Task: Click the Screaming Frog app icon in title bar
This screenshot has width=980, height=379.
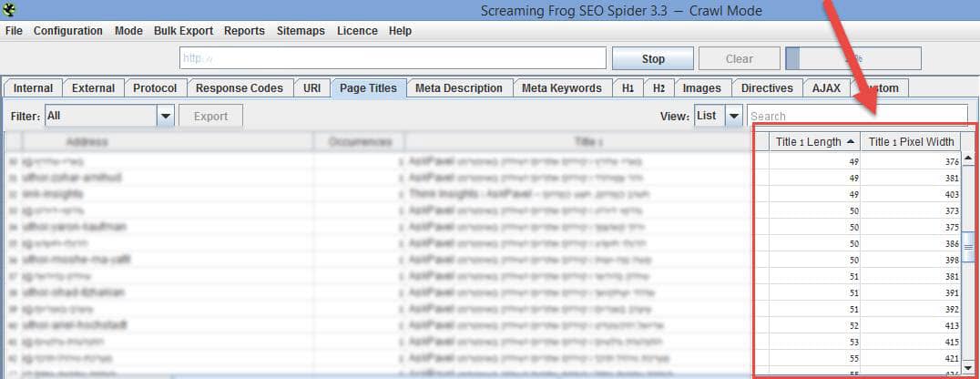Action: point(9,9)
